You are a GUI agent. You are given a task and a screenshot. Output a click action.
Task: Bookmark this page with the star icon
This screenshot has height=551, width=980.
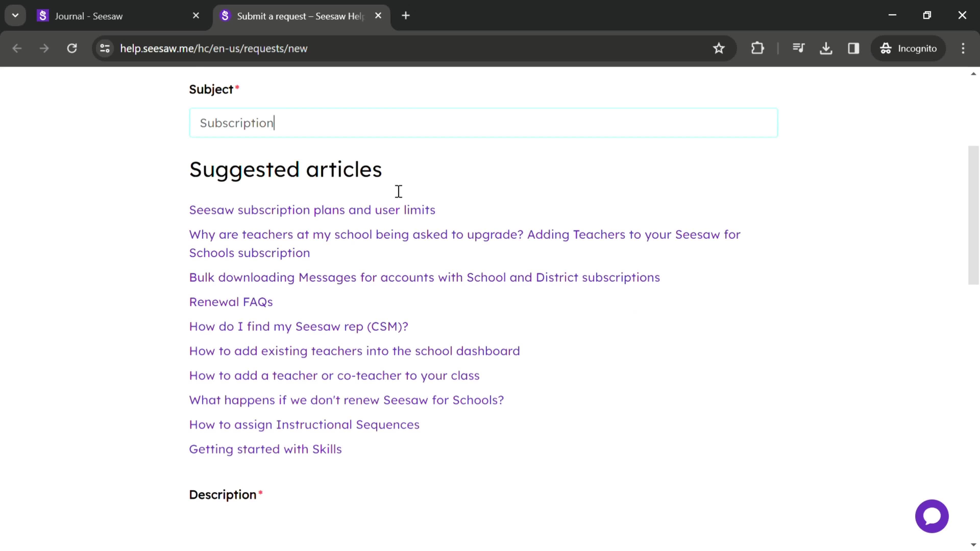tap(719, 48)
